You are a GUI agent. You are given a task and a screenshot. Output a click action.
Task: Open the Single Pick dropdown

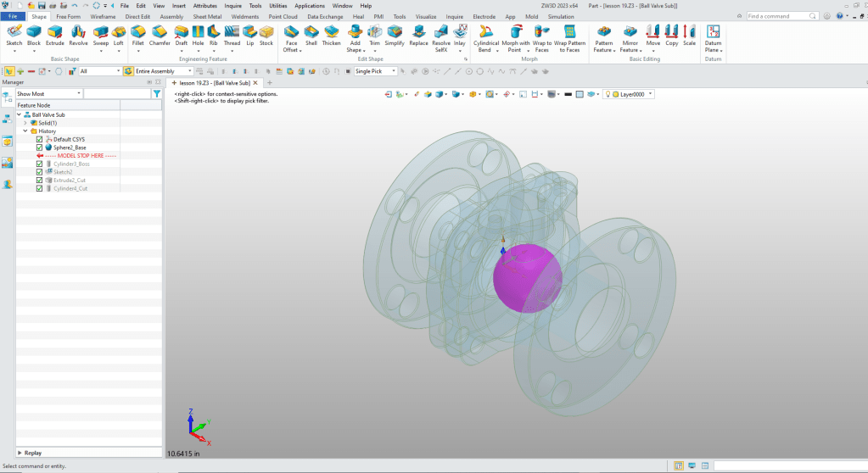point(375,71)
